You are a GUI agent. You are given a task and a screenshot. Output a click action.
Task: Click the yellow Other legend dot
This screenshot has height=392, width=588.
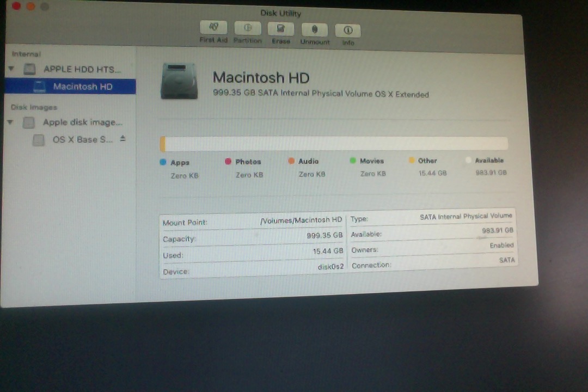(412, 160)
